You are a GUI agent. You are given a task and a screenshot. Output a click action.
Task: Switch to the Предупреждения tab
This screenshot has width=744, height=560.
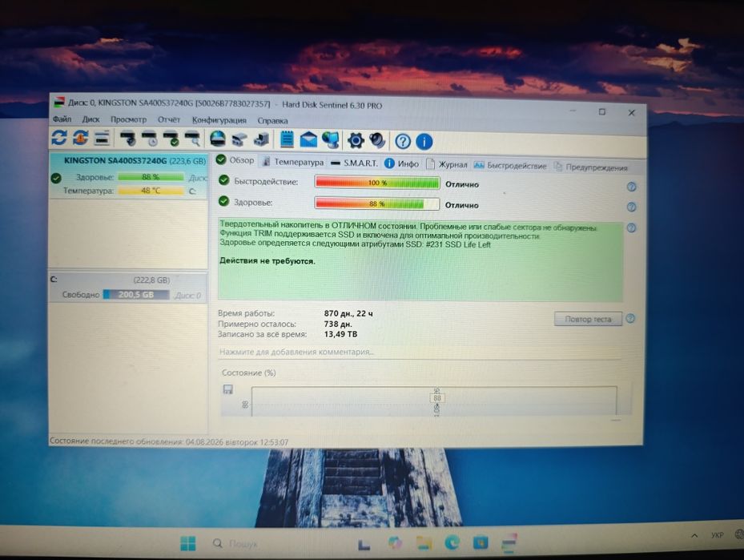(591, 167)
